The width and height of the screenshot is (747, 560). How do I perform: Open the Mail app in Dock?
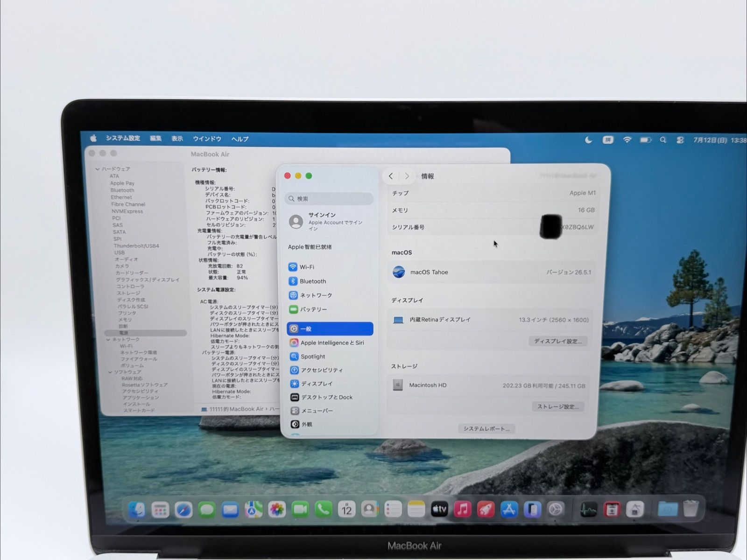(x=230, y=510)
